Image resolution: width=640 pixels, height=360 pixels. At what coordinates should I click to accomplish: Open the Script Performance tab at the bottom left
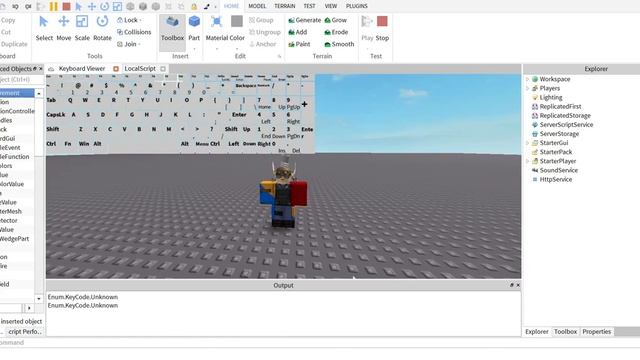pyautogui.click(x=24, y=331)
